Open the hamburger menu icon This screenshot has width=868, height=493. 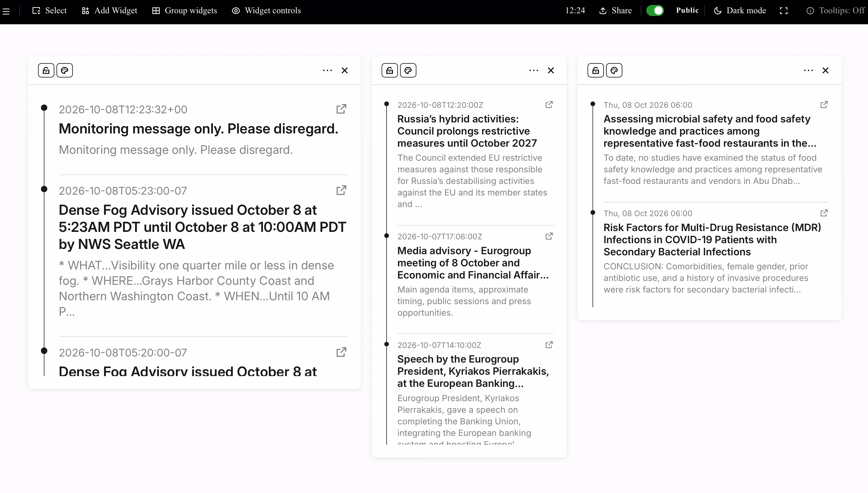(x=6, y=11)
